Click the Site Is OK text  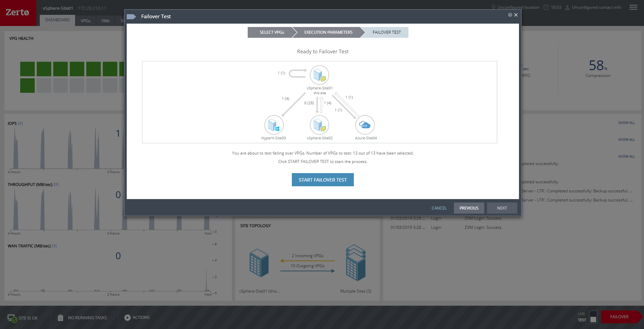pos(28,318)
